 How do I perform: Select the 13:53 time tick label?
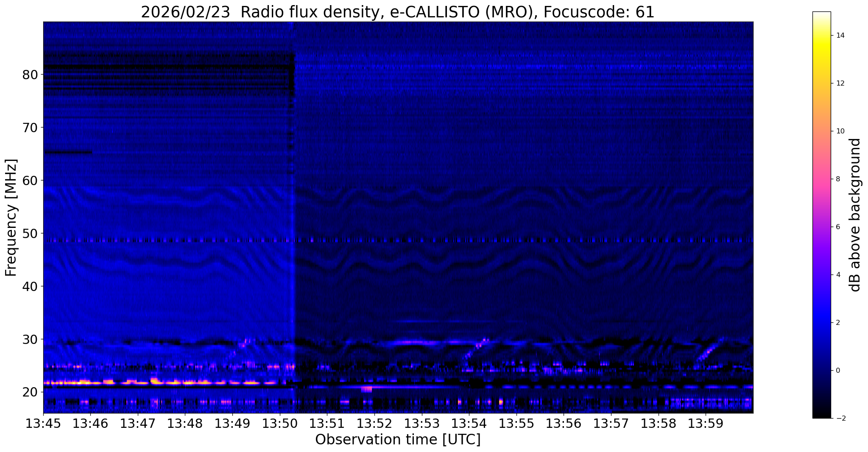point(421,424)
